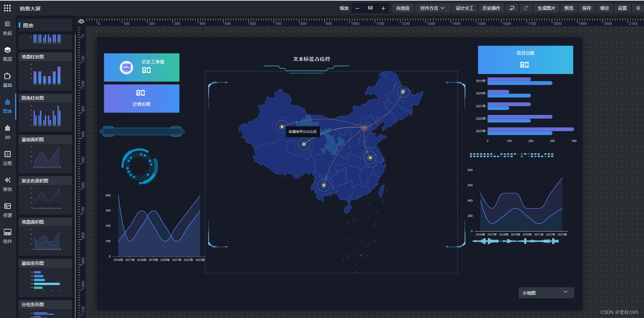Open the 组件 widgets category
Image resolution: width=644 pixels, height=318 pixels.
(x=7, y=236)
